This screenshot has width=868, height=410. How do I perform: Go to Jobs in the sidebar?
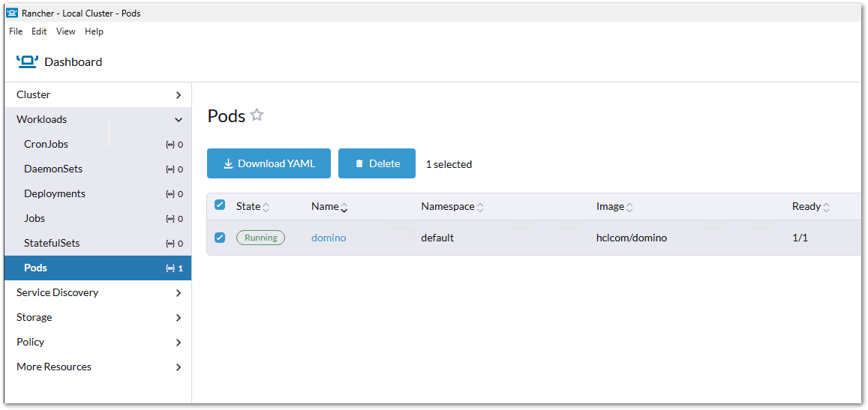click(x=98, y=219)
